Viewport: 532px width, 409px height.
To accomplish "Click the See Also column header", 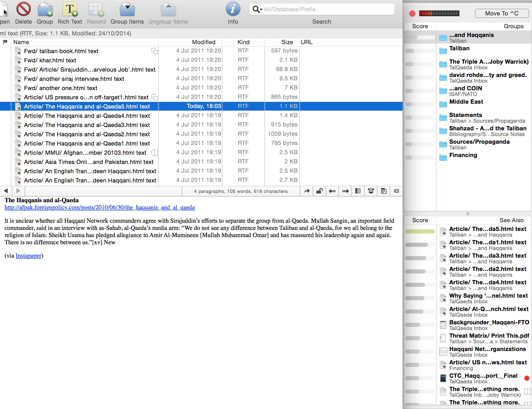I will click(x=511, y=220).
